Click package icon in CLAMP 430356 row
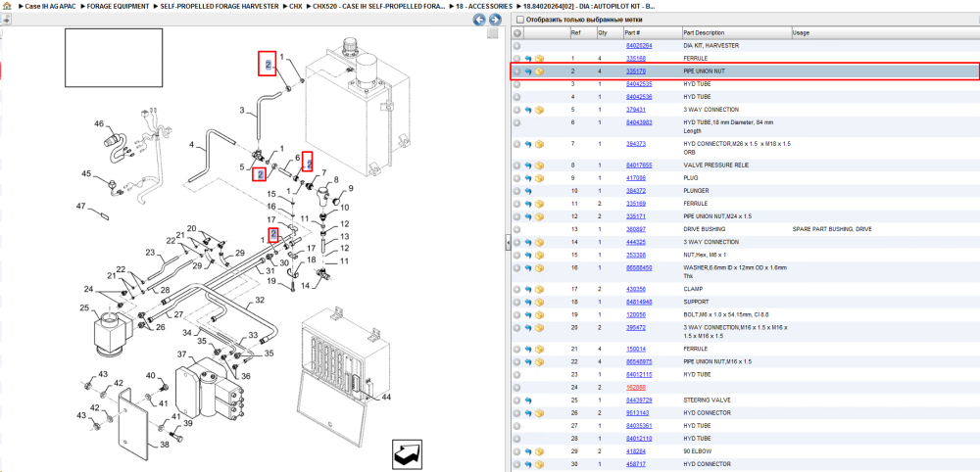 (539, 289)
